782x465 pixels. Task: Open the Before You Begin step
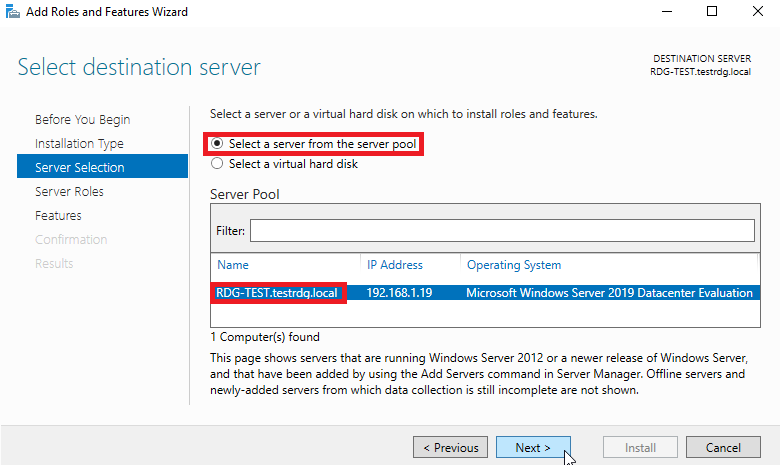(x=82, y=120)
